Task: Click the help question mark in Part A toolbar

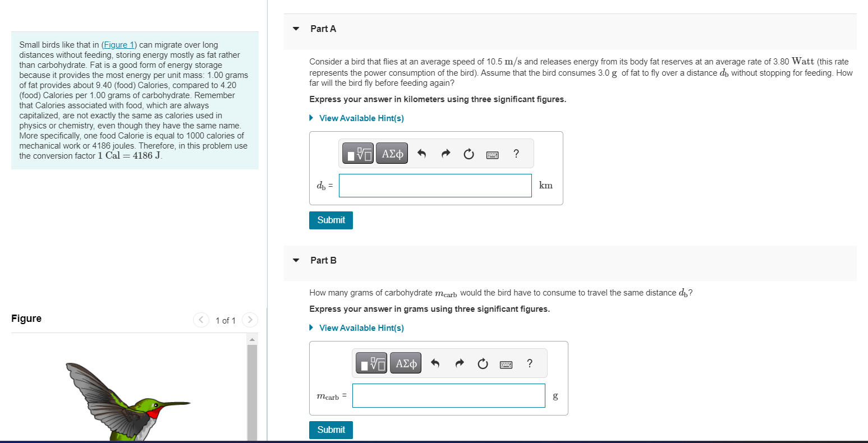Action: 516,154
